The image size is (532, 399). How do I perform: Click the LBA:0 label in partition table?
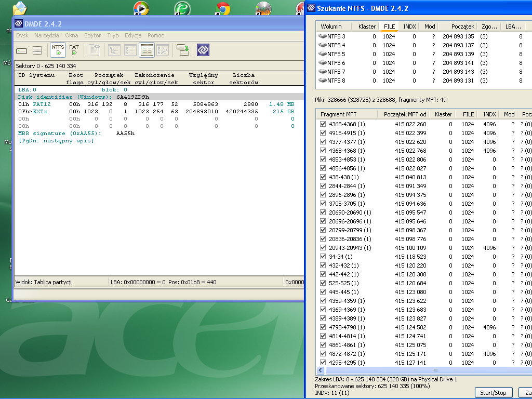point(27,89)
